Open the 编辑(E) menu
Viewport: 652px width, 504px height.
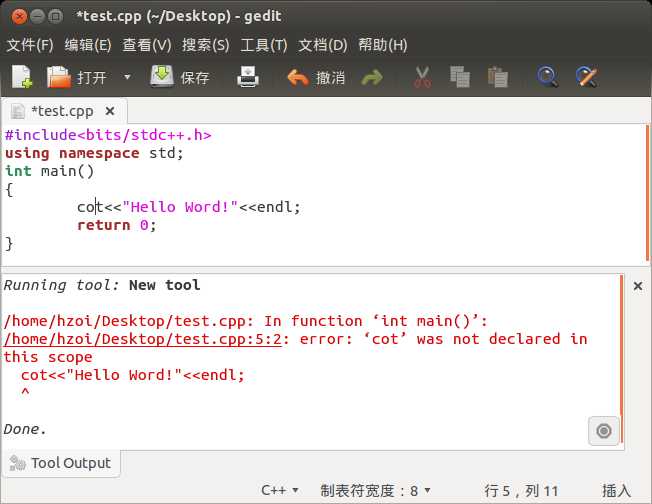click(88, 45)
